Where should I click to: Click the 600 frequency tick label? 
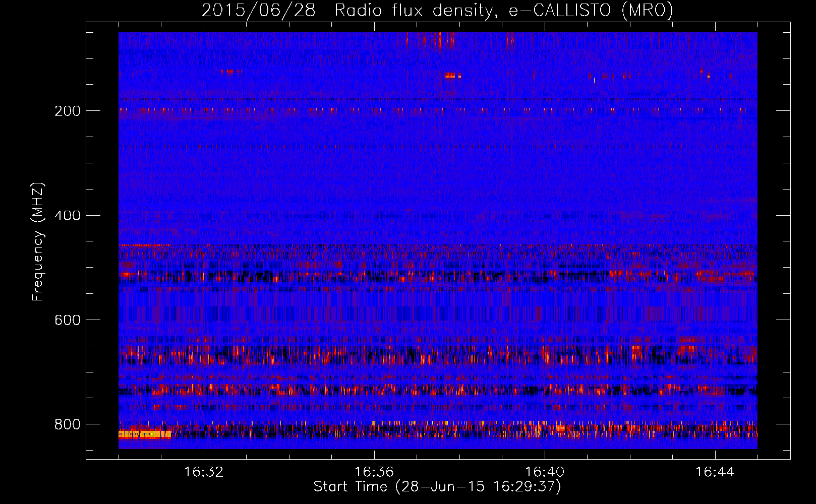pyautogui.click(x=68, y=320)
